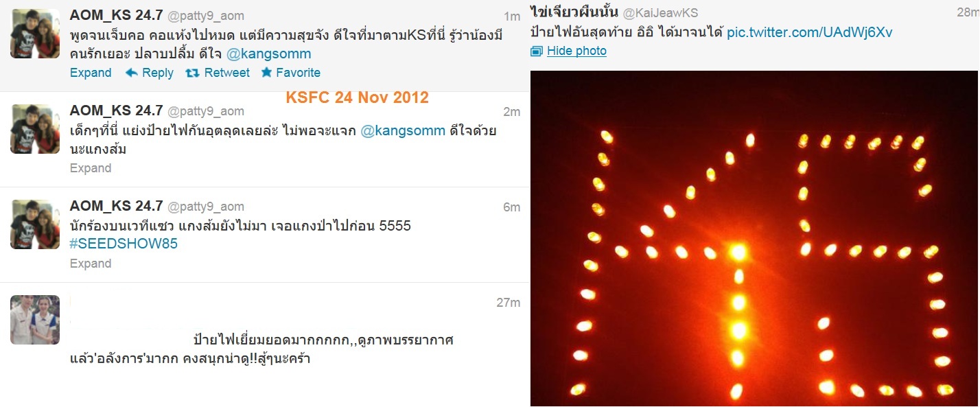Click the Retweet arrows icon
980x407 pixels.
point(193,73)
